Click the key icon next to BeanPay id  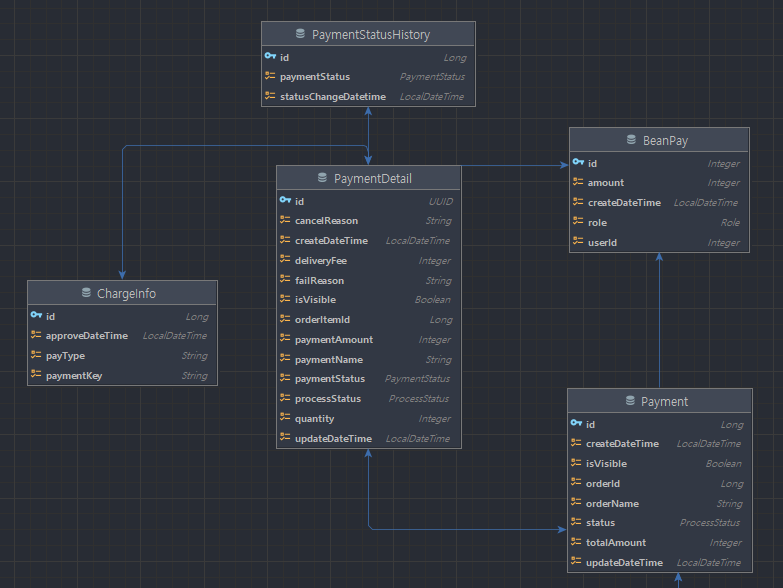578,163
